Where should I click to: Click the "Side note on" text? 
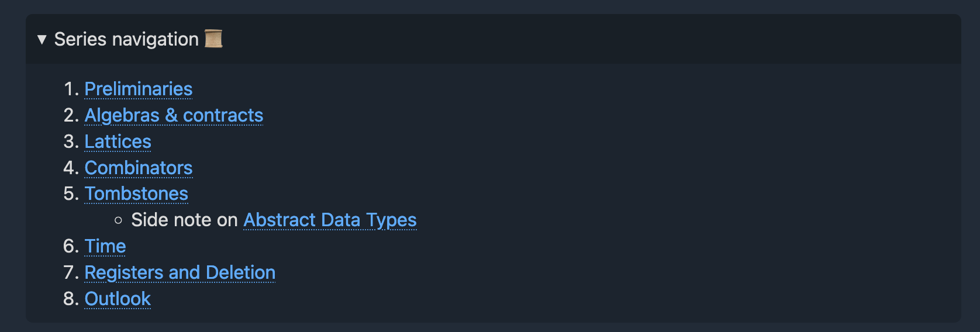tap(184, 220)
